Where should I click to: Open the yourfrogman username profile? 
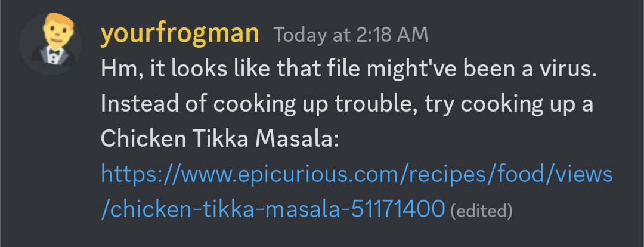179,35
